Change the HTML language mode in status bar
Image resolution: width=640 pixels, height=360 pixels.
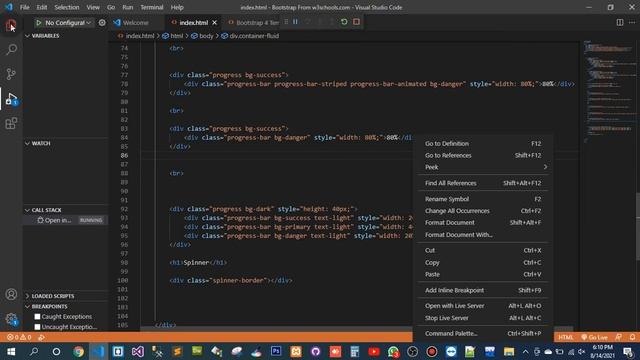565,337
